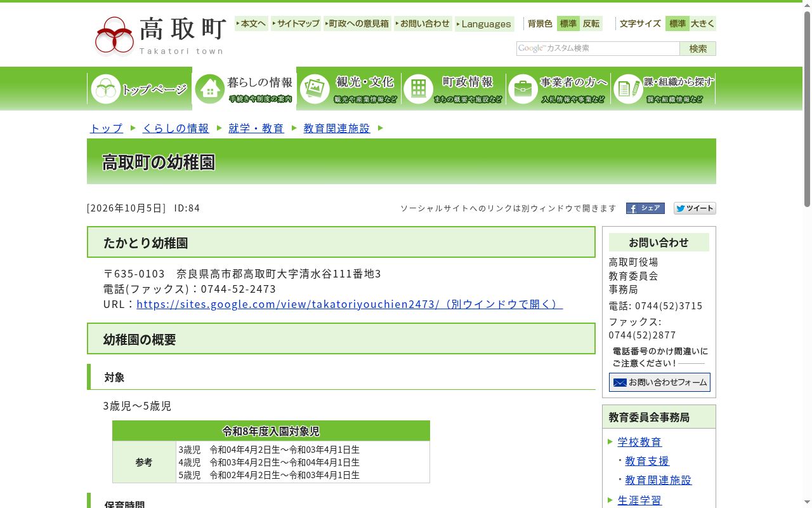
Task: Open the takatoriyouchien2473 Google Sites URL
Action: click(x=350, y=304)
